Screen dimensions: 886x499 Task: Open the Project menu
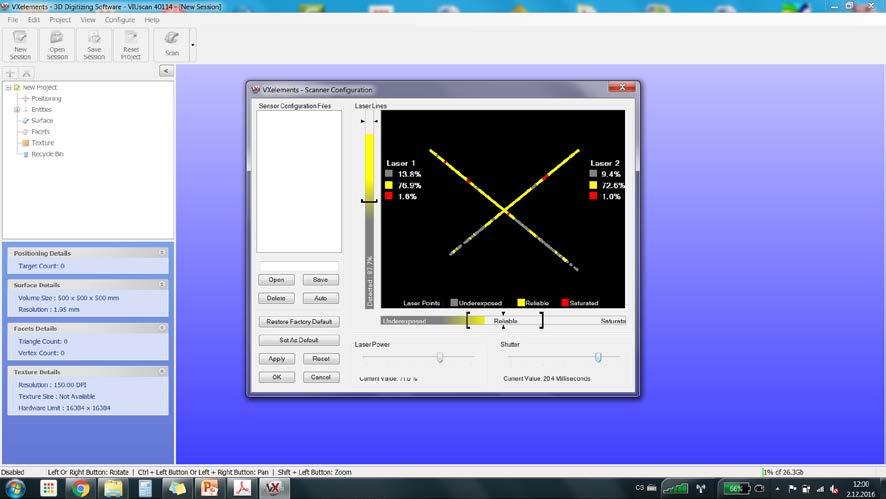[60, 20]
